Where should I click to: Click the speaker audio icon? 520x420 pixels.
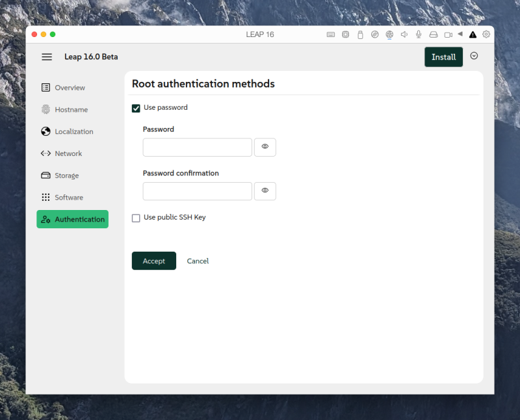click(x=404, y=34)
